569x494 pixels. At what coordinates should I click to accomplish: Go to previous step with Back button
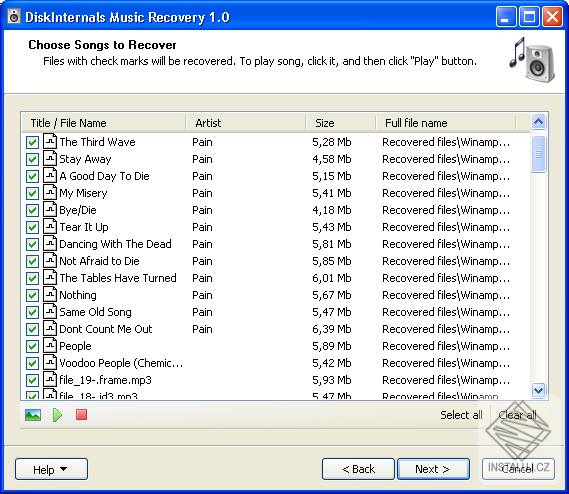358,469
